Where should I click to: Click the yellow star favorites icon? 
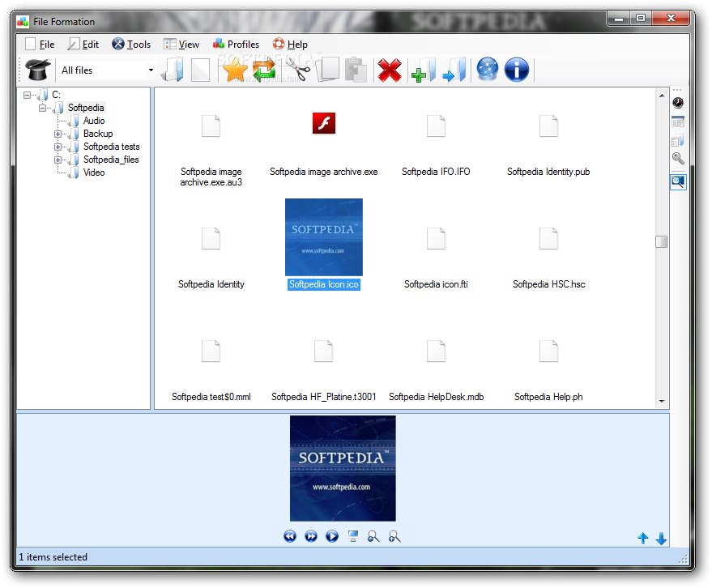coord(234,70)
